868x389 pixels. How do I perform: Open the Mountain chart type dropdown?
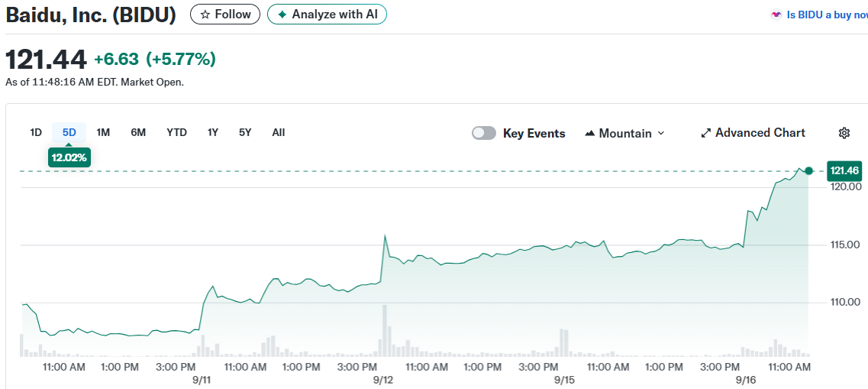click(x=624, y=133)
